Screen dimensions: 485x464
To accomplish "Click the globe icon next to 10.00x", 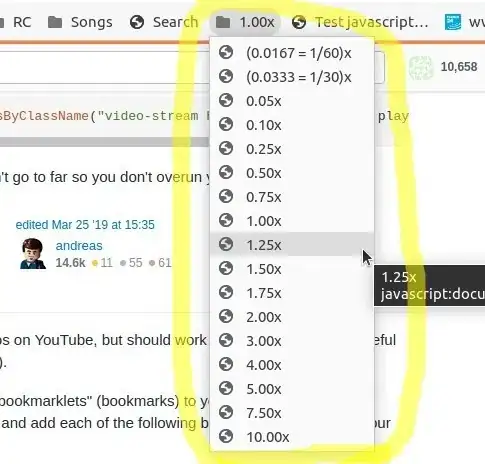I will tap(226, 436).
